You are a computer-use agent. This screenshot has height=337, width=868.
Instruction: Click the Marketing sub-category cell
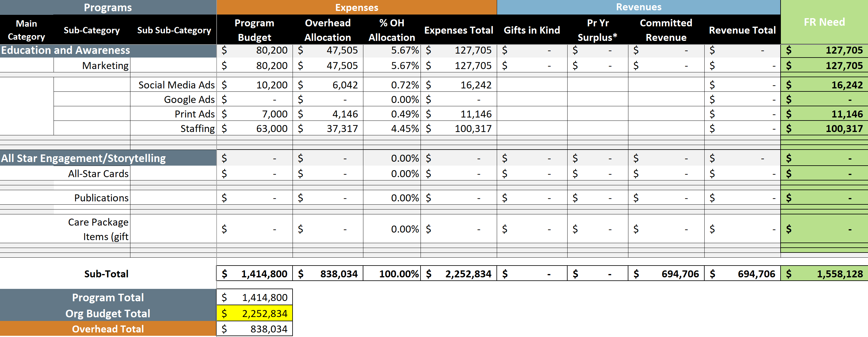(105, 65)
